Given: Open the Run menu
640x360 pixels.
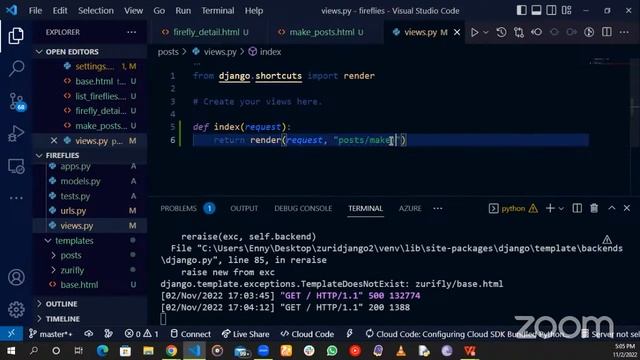Looking at the screenshot, I should pyautogui.click(x=183, y=11).
